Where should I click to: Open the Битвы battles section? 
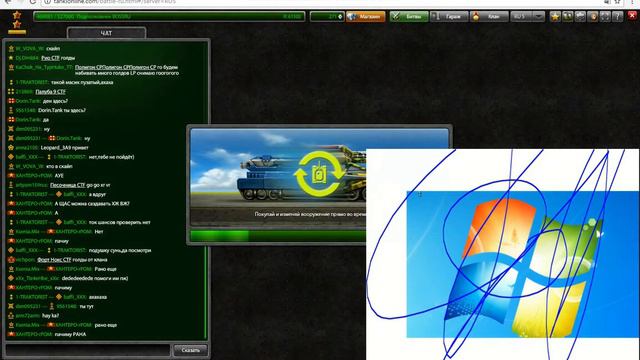(409, 17)
